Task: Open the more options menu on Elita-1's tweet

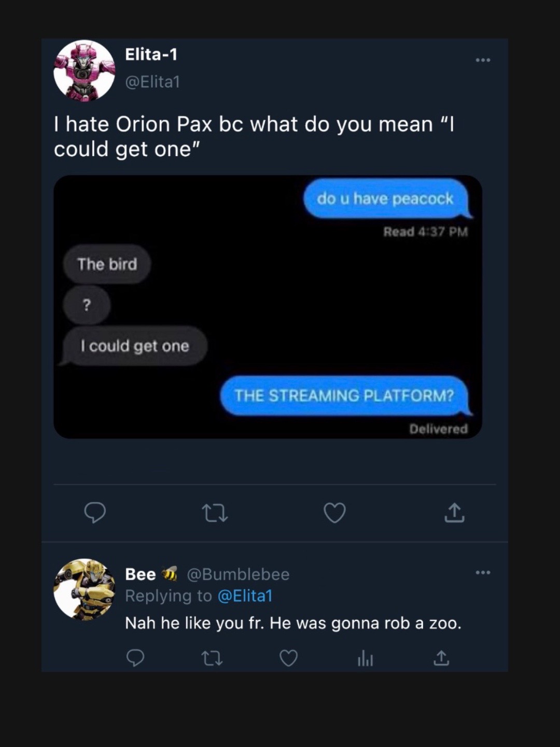Action: point(483,60)
